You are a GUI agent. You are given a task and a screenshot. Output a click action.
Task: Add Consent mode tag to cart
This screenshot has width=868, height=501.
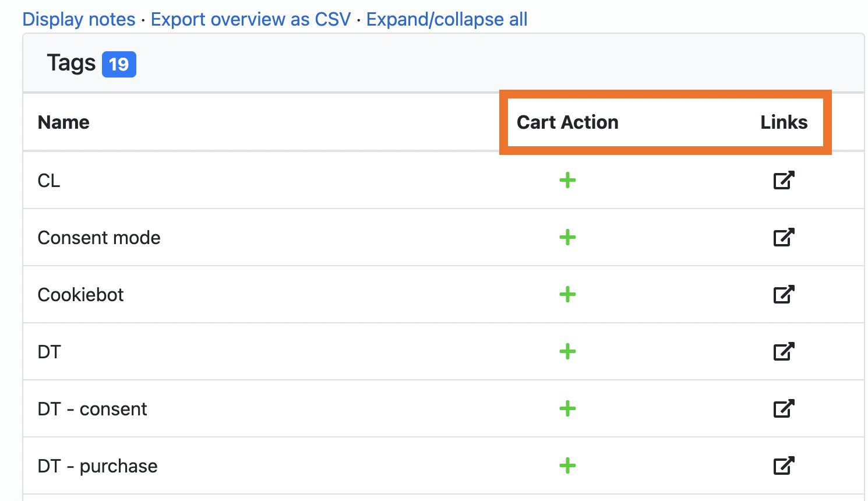(x=567, y=237)
